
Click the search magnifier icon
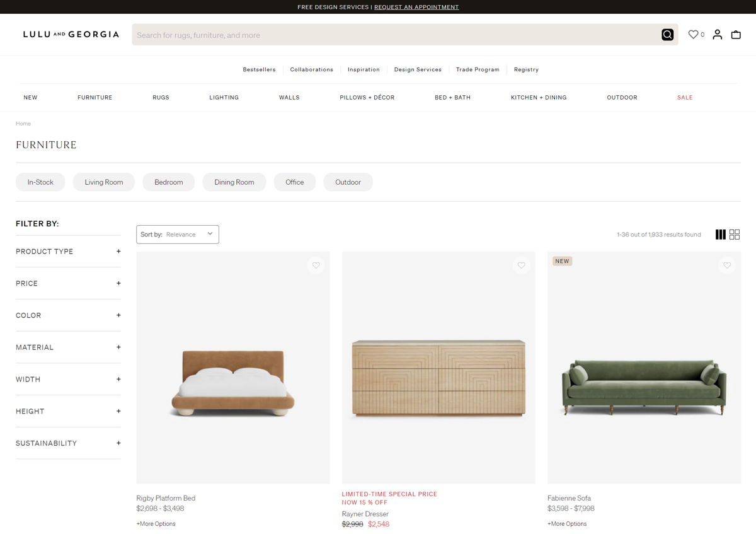pos(667,35)
